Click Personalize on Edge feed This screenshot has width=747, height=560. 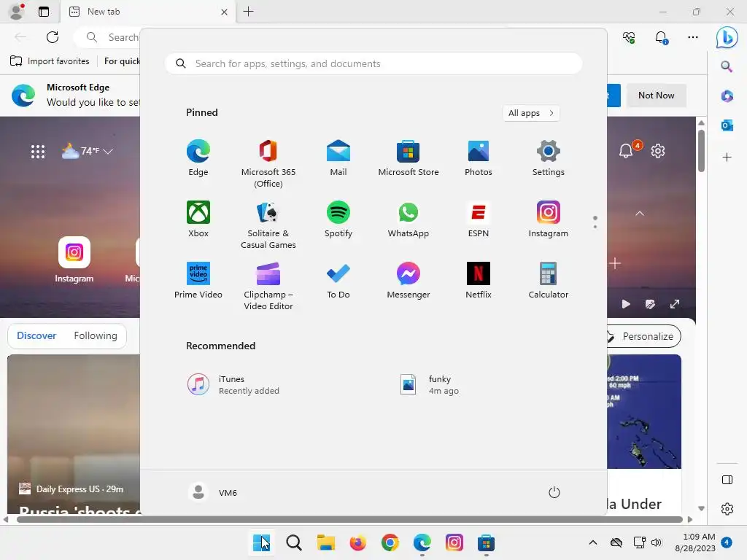(643, 336)
